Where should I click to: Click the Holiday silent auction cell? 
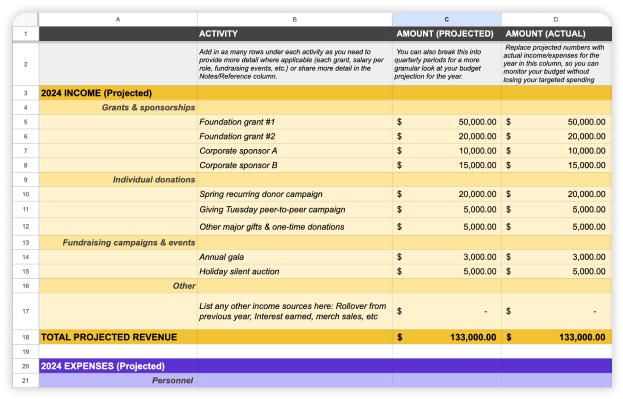pos(294,271)
